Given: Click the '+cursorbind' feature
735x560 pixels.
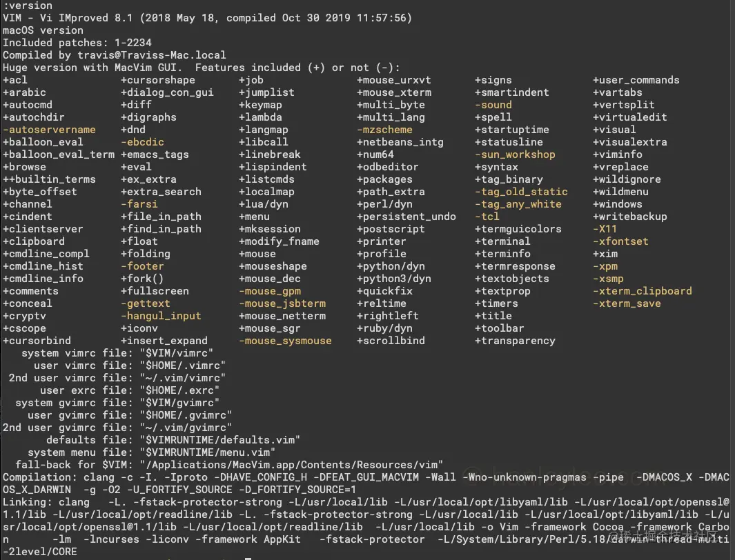Looking at the screenshot, I should click(37, 341).
